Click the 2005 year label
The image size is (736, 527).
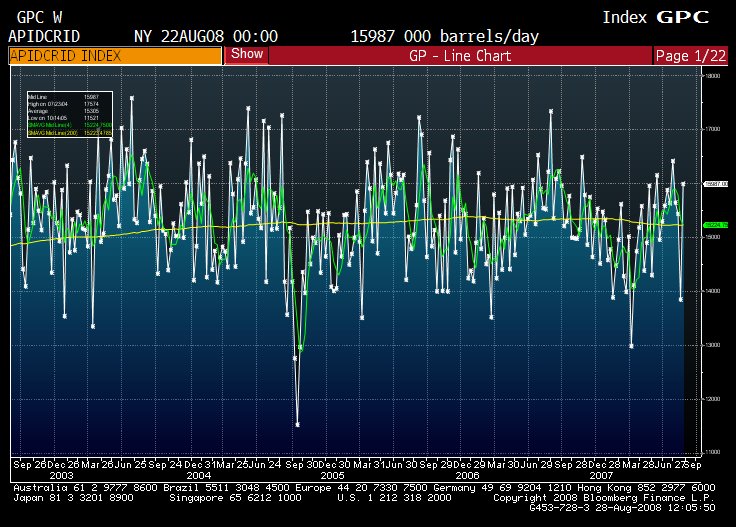pyautogui.click(x=332, y=476)
